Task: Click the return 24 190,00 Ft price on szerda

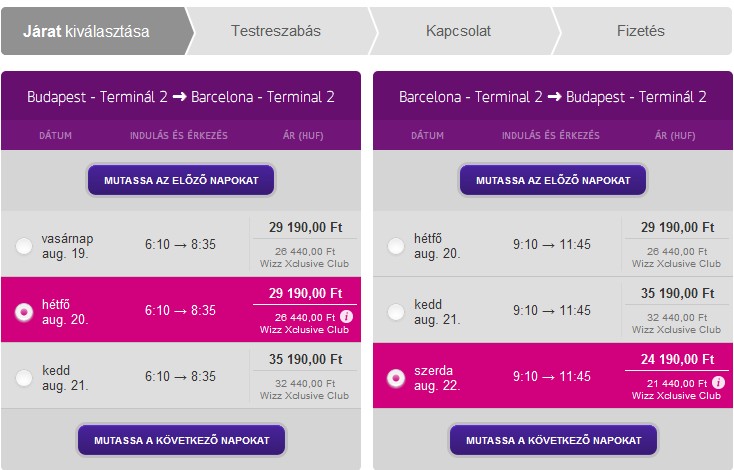Action: [677, 360]
